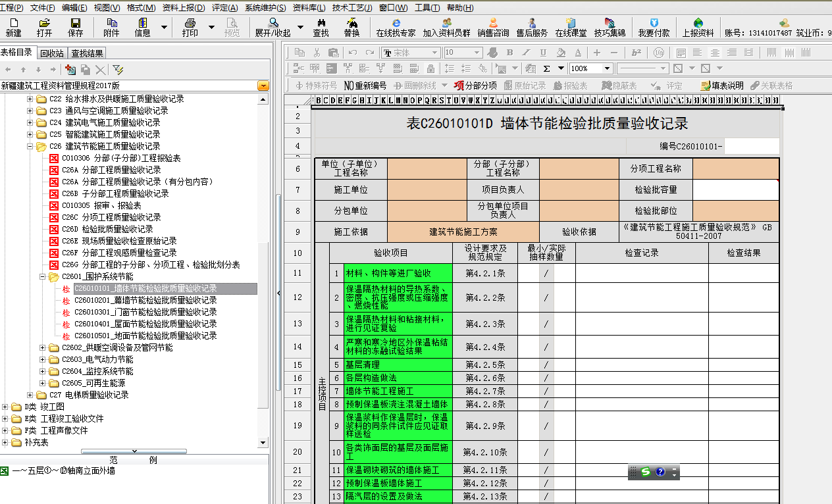Toggle bold text formatting
832x504 pixels.
coord(509,53)
